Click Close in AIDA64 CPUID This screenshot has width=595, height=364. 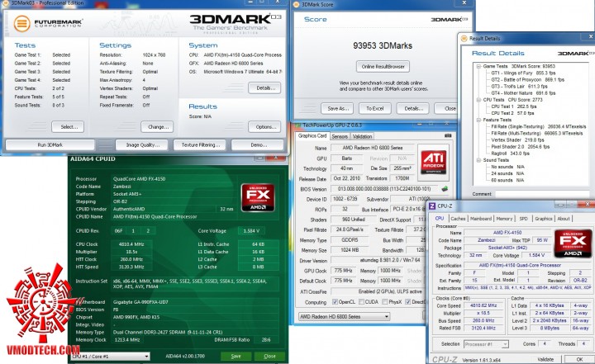pyautogui.click(x=269, y=356)
